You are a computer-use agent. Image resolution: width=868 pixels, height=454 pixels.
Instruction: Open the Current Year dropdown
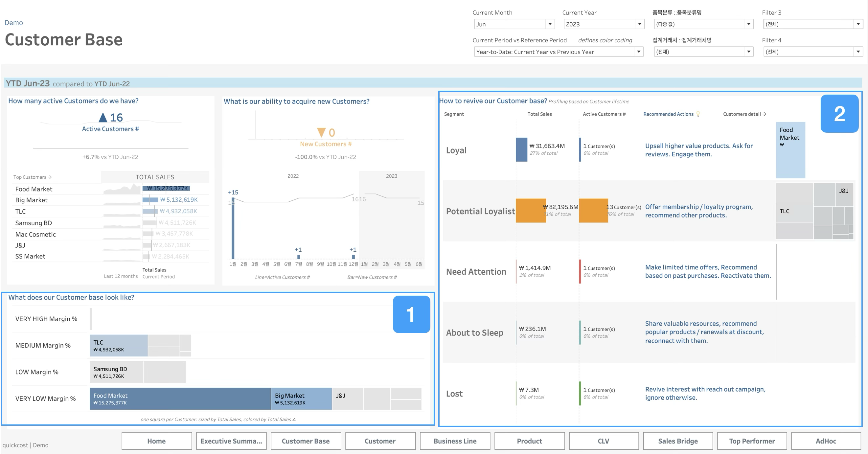pyautogui.click(x=639, y=24)
